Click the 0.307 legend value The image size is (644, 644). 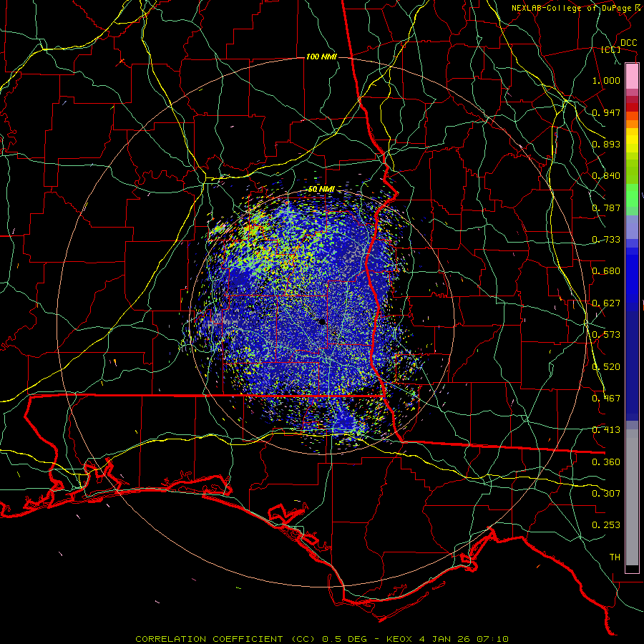pos(606,494)
